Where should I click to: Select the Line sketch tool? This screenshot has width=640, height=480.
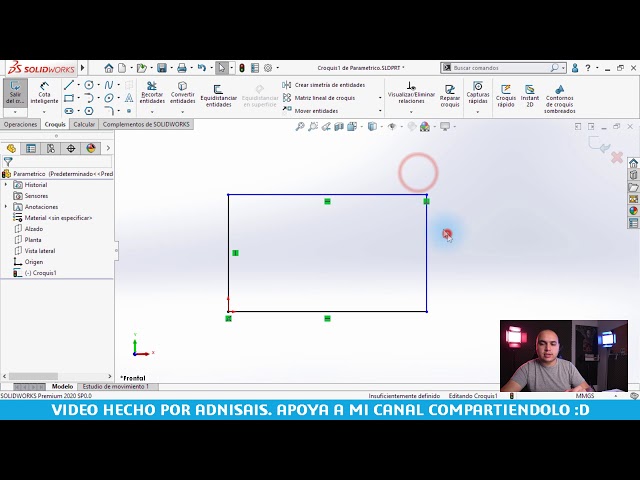point(69,85)
